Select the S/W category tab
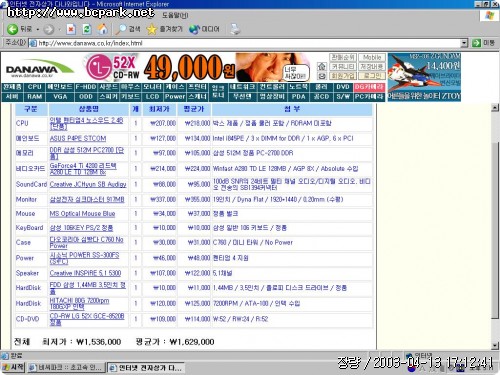This screenshot has width=500, height=375. [342, 97]
